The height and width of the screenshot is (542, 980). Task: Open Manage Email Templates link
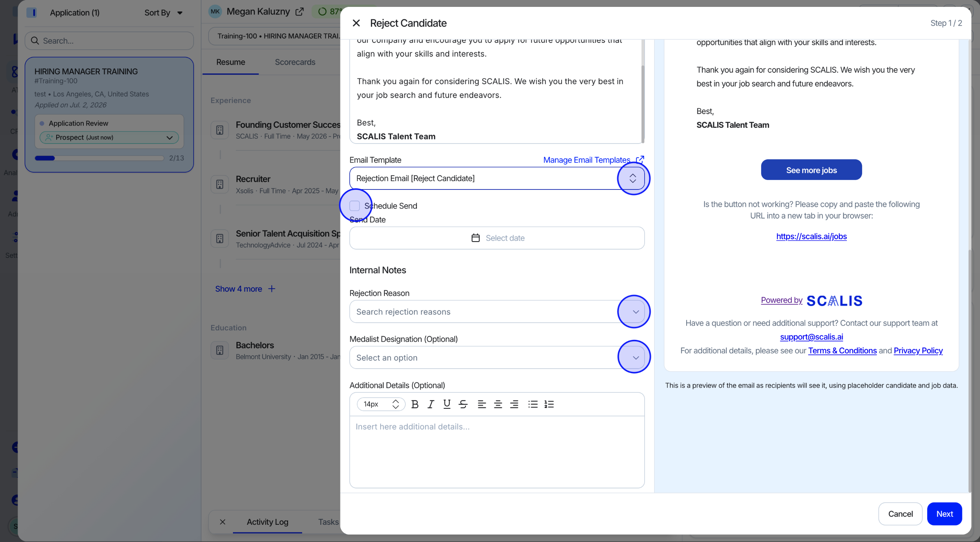tap(586, 160)
